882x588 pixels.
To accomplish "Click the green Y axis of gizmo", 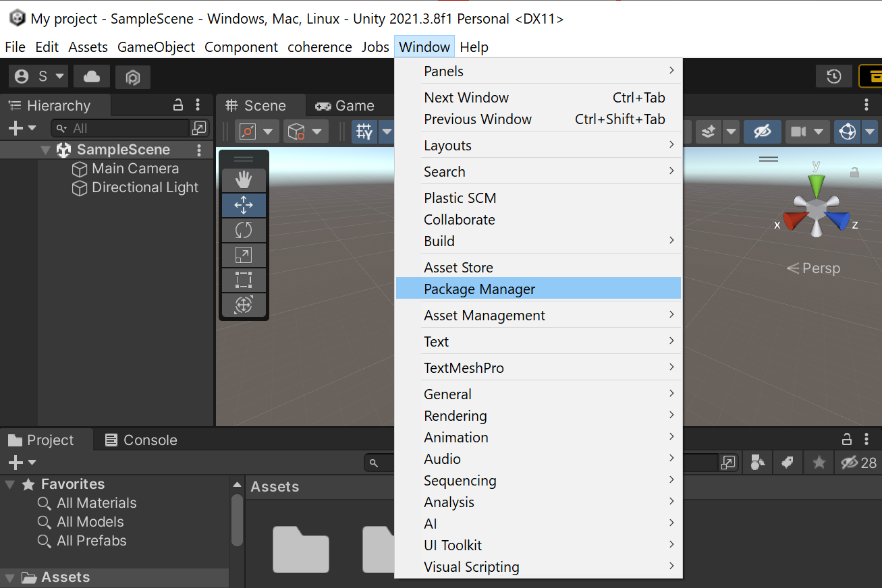I will tap(817, 185).
